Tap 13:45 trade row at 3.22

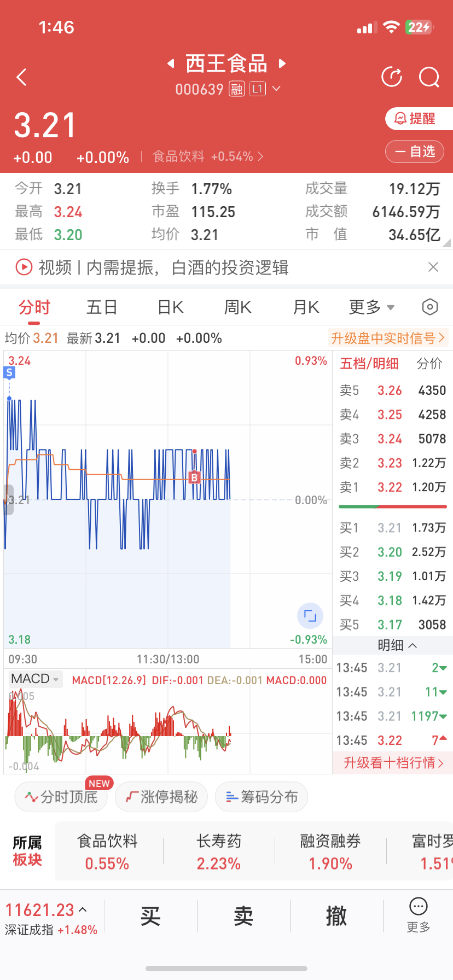coord(393,740)
